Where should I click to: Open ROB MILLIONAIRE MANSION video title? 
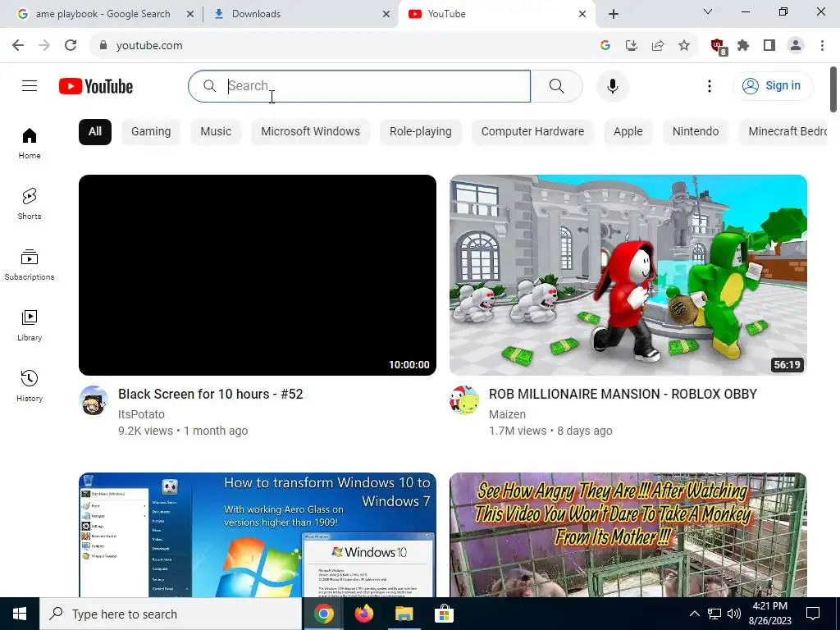(x=623, y=395)
